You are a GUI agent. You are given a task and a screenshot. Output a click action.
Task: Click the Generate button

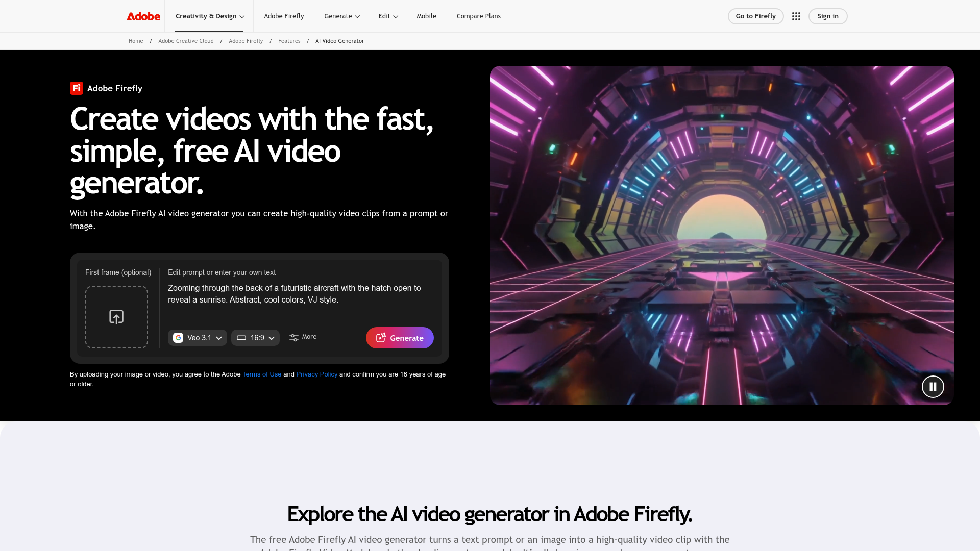pos(400,338)
